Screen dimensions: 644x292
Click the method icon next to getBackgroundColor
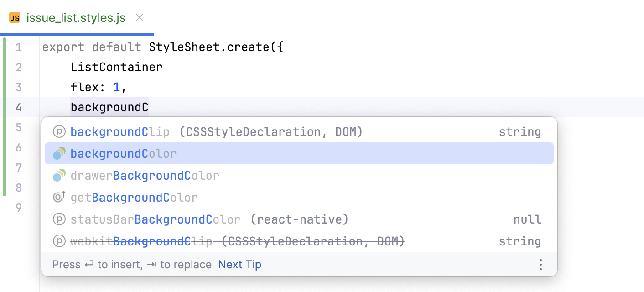click(x=59, y=197)
